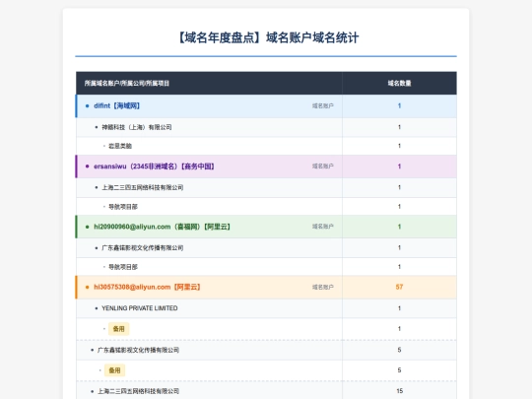Click the 域名账户 tag in the ersansiwu row
Screen dimensions: 532x399
pyautogui.click(x=323, y=166)
